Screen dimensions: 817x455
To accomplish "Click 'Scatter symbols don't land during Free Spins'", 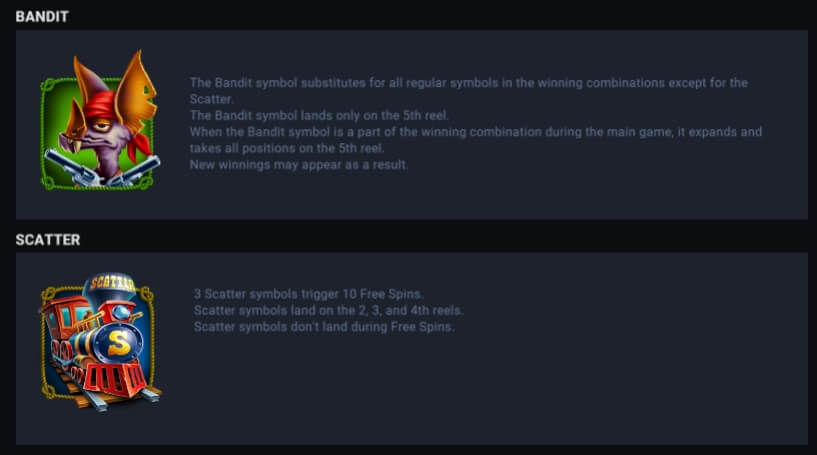I will click(x=324, y=327).
